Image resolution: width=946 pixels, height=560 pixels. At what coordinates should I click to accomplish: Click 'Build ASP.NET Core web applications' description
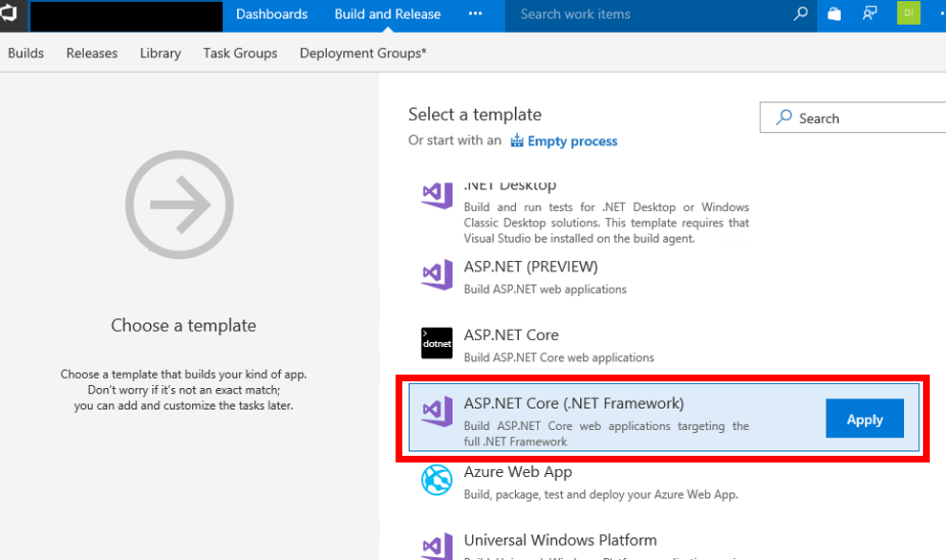[x=559, y=357]
